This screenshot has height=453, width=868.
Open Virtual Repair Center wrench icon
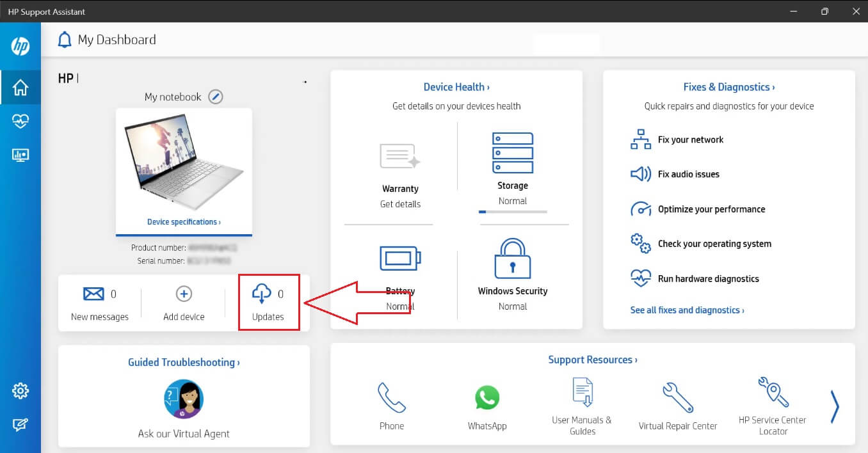678,397
